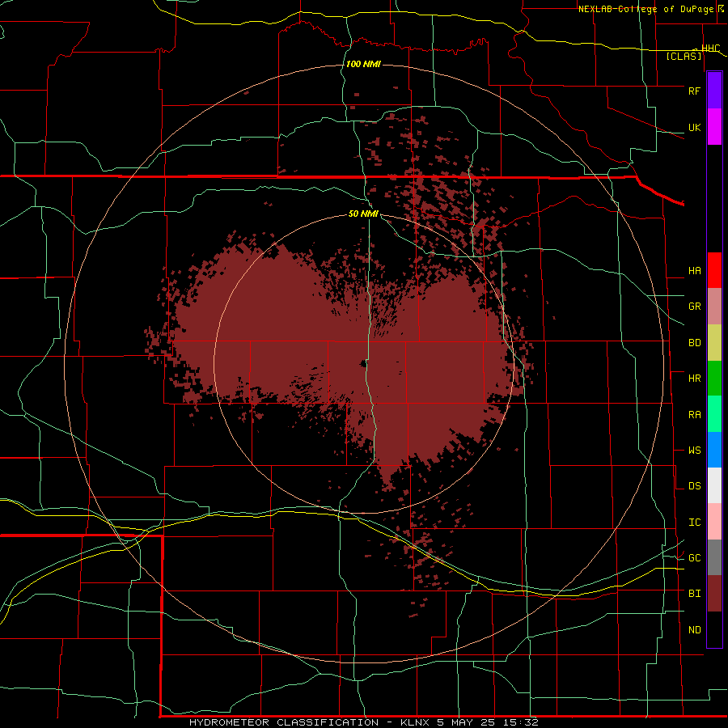Click the WS legend label
Viewport: 728px width, 728px height.
[694, 451]
